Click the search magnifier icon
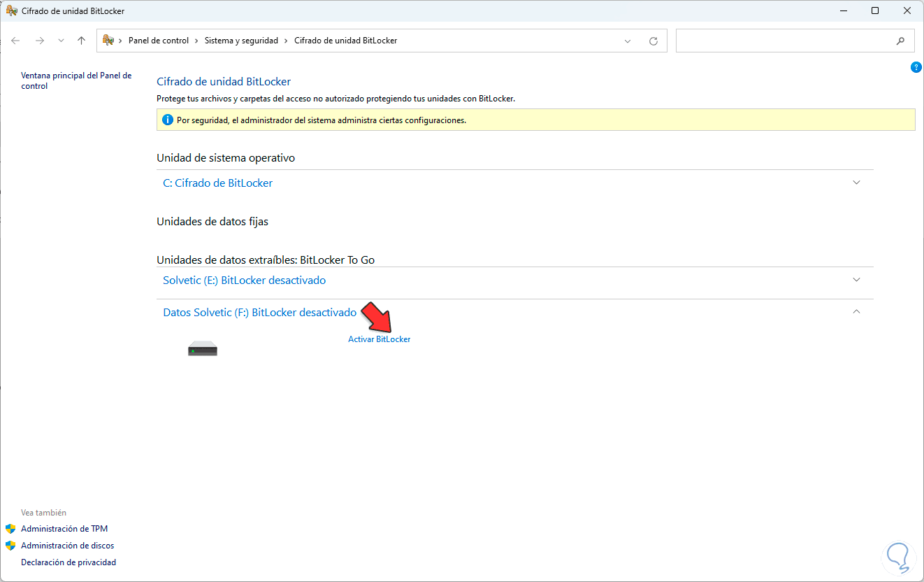Image resolution: width=924 pixels, height=582 pixels. 901,41
